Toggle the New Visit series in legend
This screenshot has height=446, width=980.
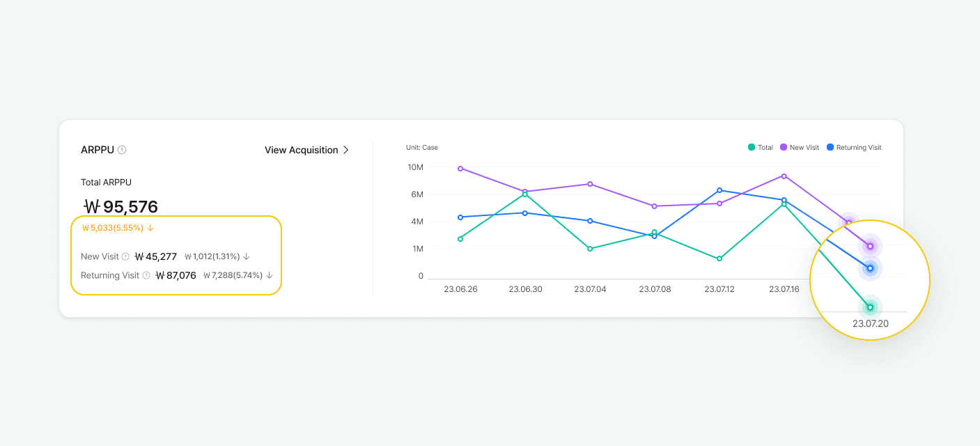pos(799,148)
